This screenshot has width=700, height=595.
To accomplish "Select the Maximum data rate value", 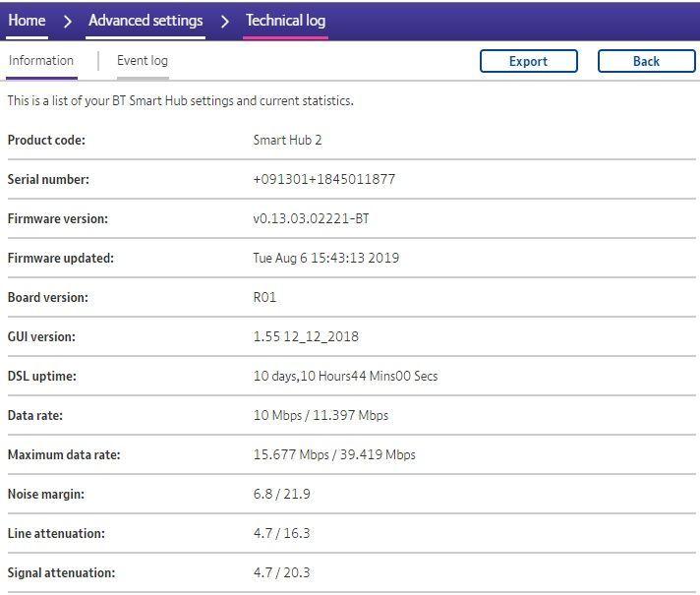I will pyautogui.click(x=334, y=455).
